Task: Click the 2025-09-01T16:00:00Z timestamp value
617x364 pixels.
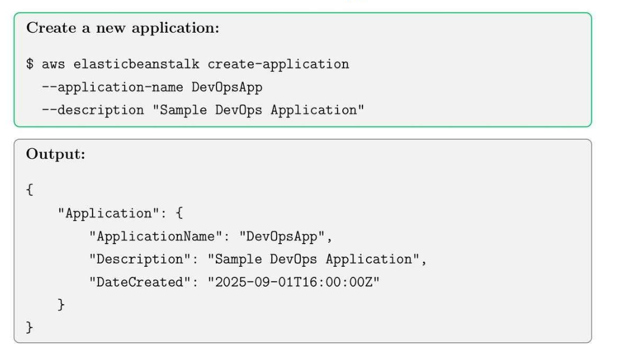Action: pos(294,282)
